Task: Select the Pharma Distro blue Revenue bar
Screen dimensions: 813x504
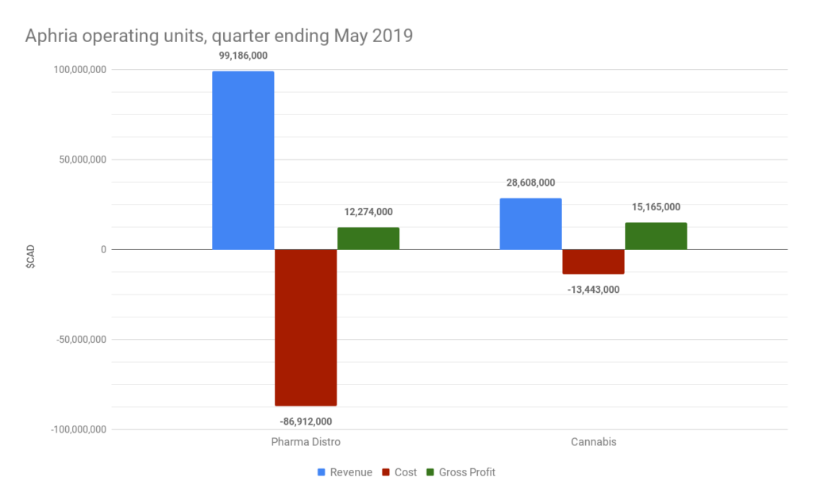Action: click(x=243, y=160)
